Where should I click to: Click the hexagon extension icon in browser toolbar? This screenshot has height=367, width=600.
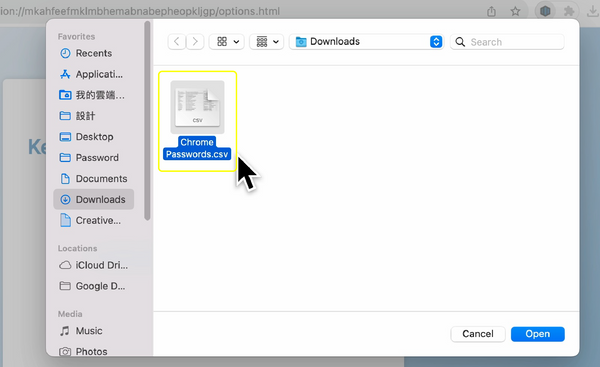click(545, 11)
